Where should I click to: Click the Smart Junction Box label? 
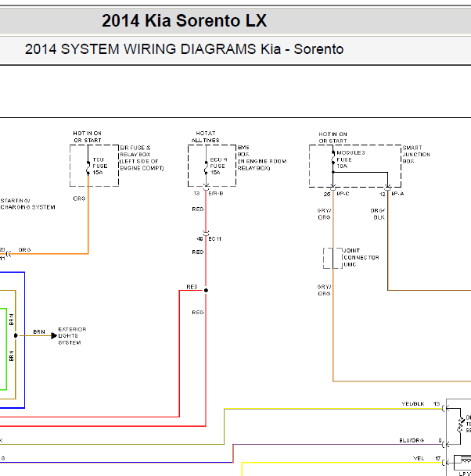click(x=416, y=155)
